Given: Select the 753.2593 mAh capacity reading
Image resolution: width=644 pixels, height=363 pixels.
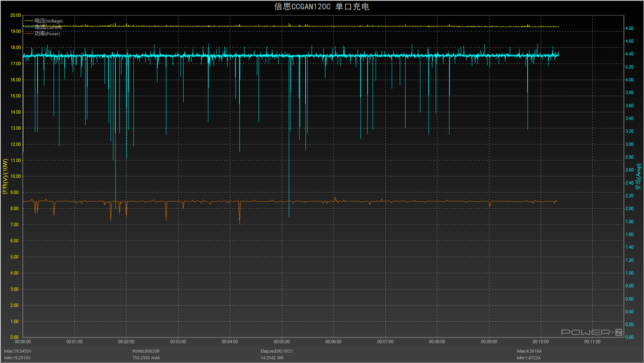Looking at the screenshot, I should (146, 358).
